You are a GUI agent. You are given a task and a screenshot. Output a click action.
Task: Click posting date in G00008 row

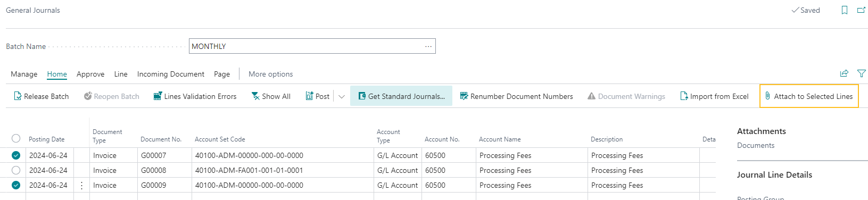49,170
